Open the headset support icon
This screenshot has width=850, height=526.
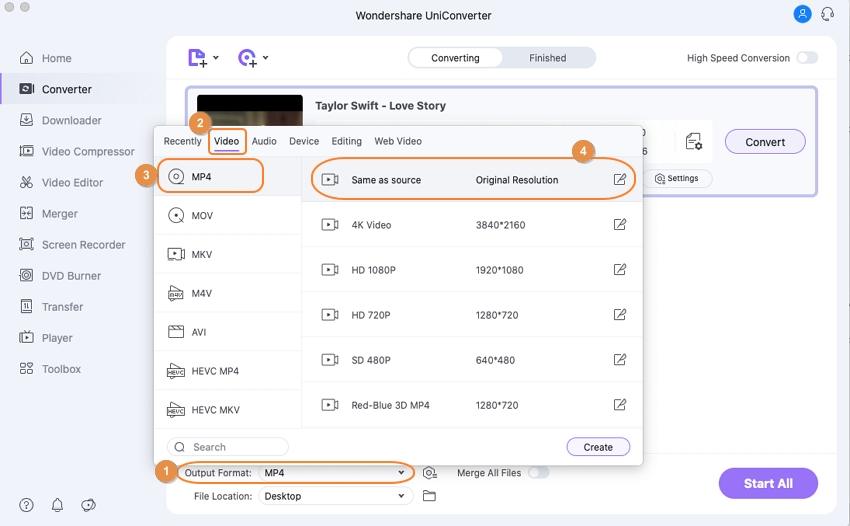pyautogui.click(x=827, y=15)
